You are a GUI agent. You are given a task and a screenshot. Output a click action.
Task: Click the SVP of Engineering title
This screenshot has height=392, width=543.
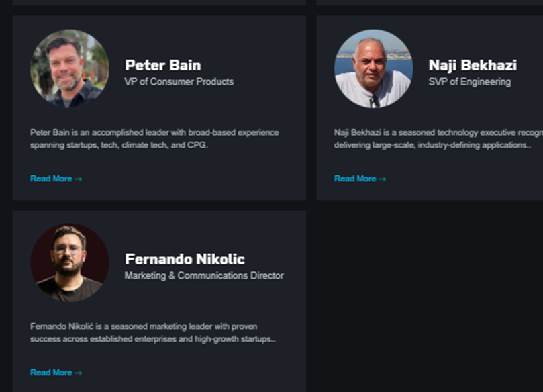[x=469, y=81]
